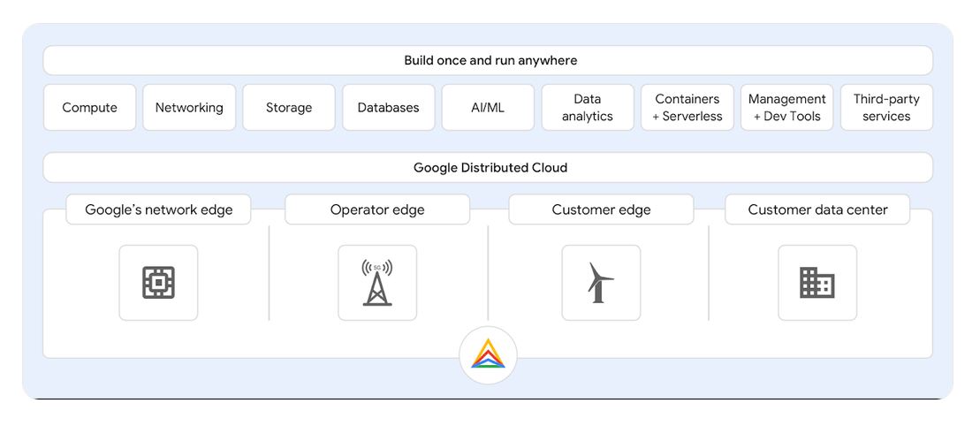Select the Compute box
The height and width of the screenshot is (426, 980).
[x=89, y=108]
